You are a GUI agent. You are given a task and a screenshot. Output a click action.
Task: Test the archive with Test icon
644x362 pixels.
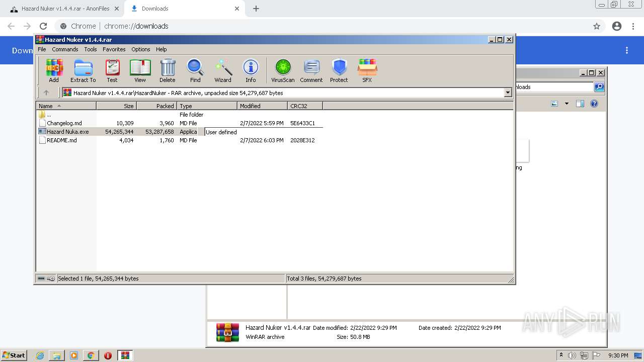click(x=112, y=70)
